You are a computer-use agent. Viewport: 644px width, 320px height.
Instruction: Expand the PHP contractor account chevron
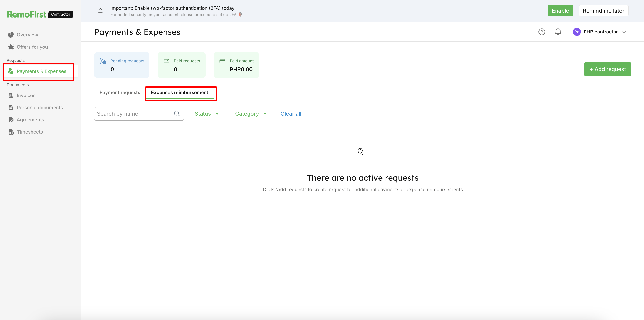tap(624, 32)
